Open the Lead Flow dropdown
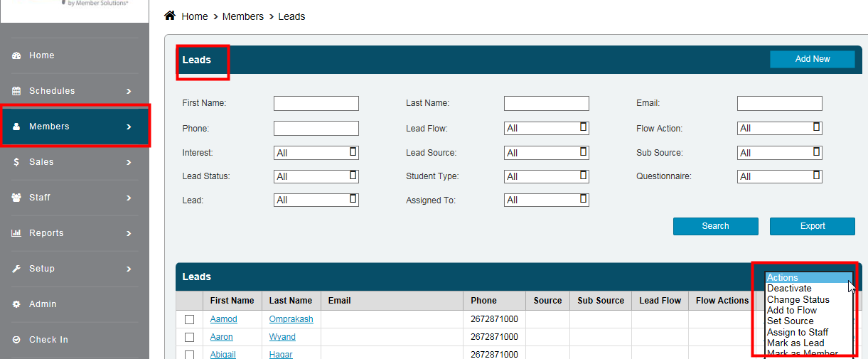Viewport: 868px width, 359px height. 546,129
